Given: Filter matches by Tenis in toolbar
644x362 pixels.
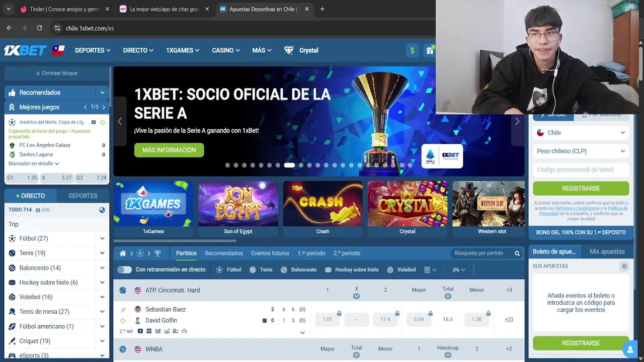Looking at the screenshot, I should point(261,269).
